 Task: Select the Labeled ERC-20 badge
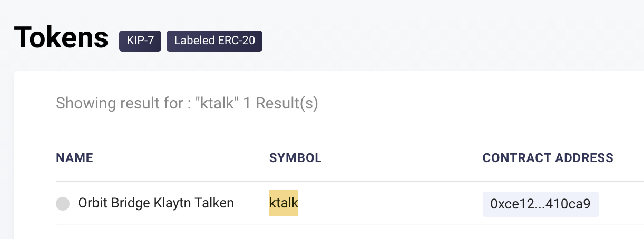[214, 41]
